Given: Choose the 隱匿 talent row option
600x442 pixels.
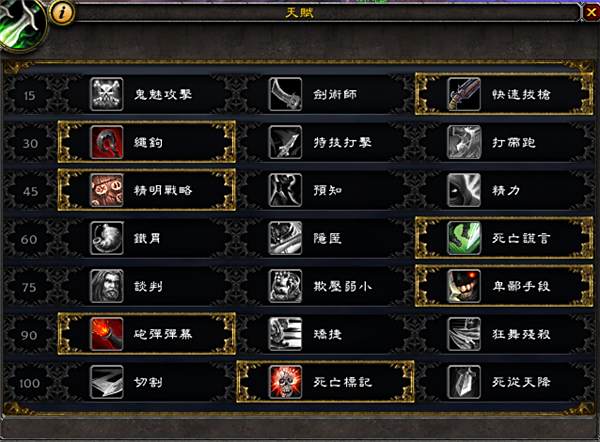Looking at the screenshot, I should point(325,238).
